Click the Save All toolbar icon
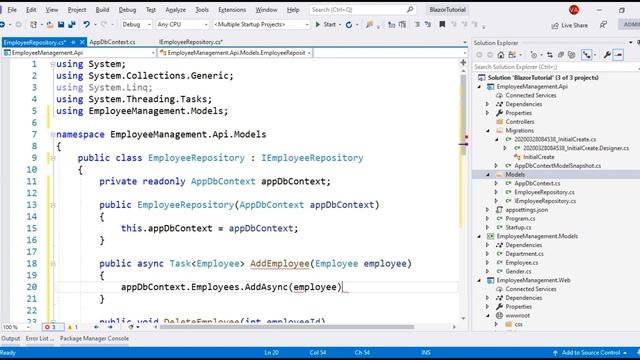The image size is (640, 360). pyautogui.click(x=72, y=24)
